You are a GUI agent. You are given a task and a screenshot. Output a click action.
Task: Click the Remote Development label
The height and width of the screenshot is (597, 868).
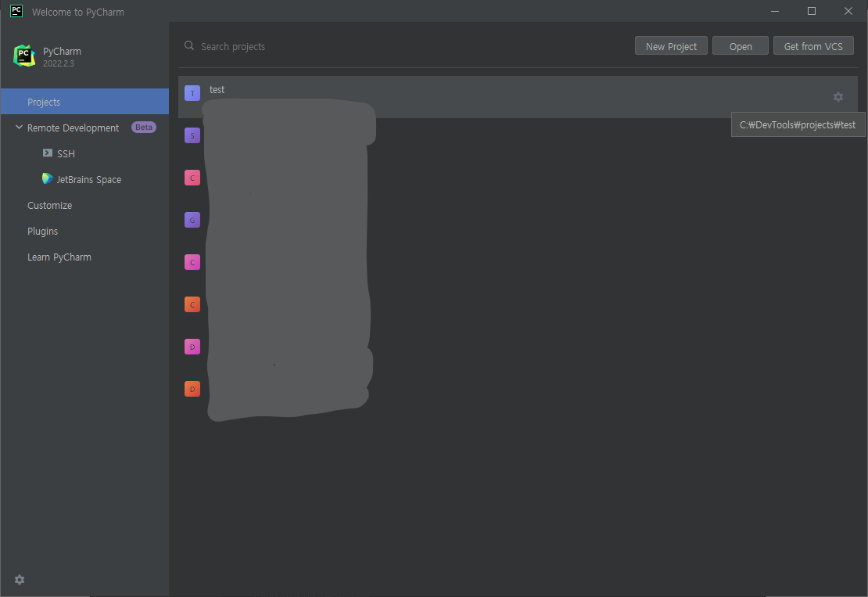[73, 128]
